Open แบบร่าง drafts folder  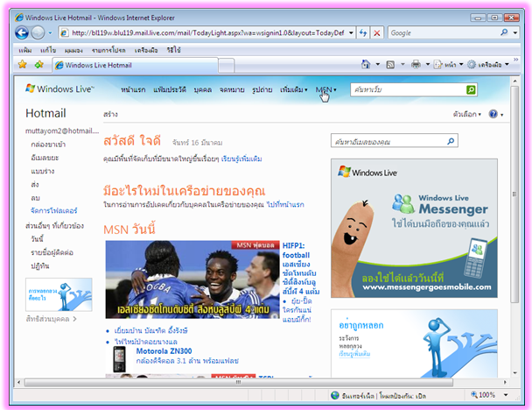pyautogui.click(x=42, y=171)
